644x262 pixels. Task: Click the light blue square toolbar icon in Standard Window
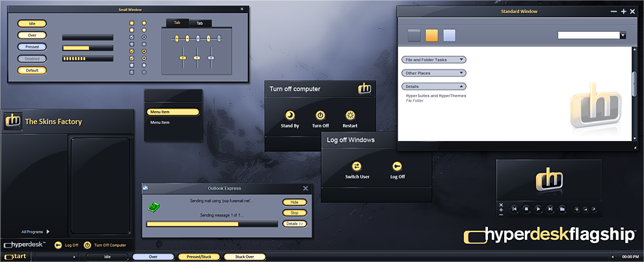click(449, 35)
